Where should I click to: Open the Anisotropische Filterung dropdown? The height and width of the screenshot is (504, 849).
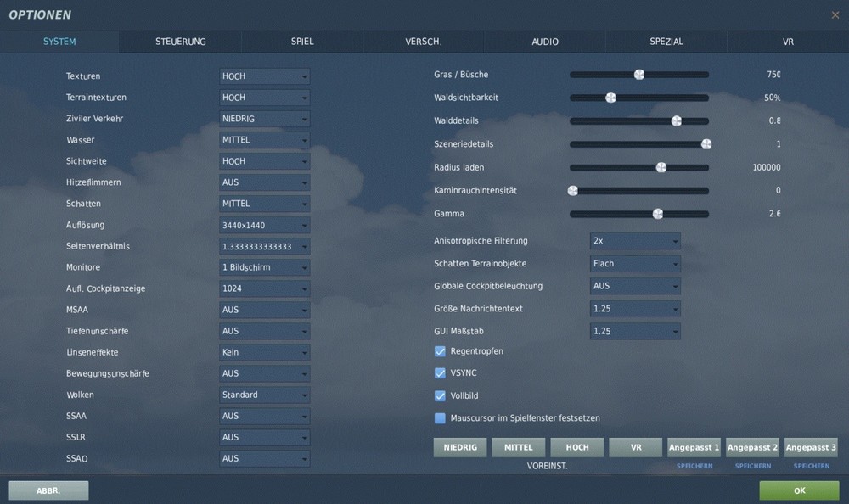coord(635,240)
